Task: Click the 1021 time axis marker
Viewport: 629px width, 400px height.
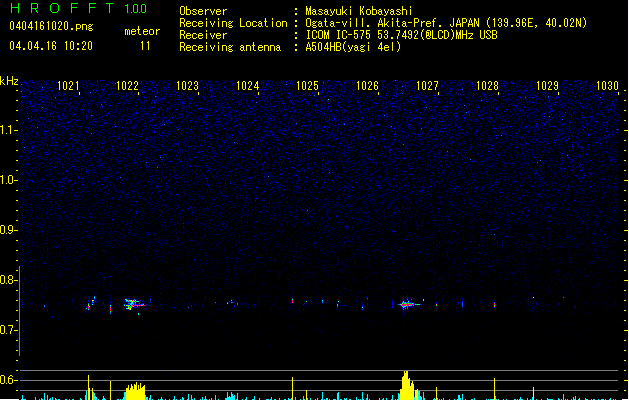Action: [68, 86]
